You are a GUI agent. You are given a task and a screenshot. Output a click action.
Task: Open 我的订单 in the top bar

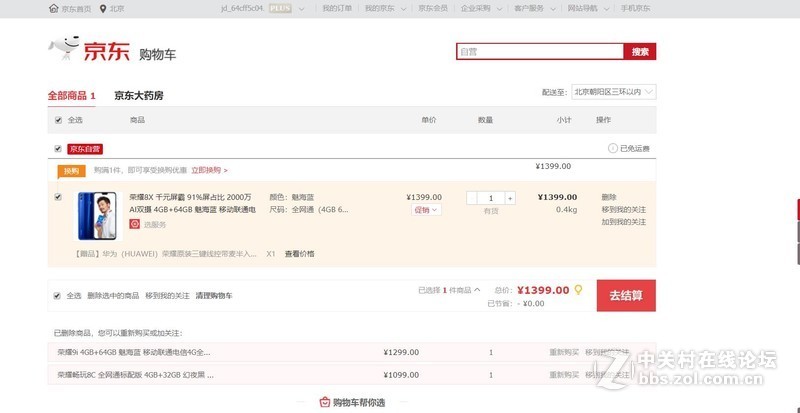click(x=337, y=9)
